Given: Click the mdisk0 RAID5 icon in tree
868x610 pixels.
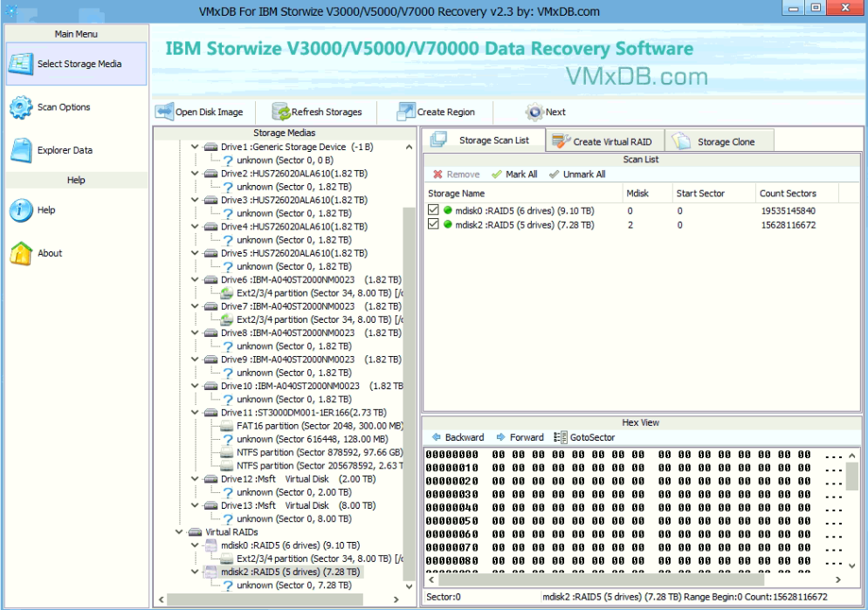Looking at the screenshot, I should point(211,545).
